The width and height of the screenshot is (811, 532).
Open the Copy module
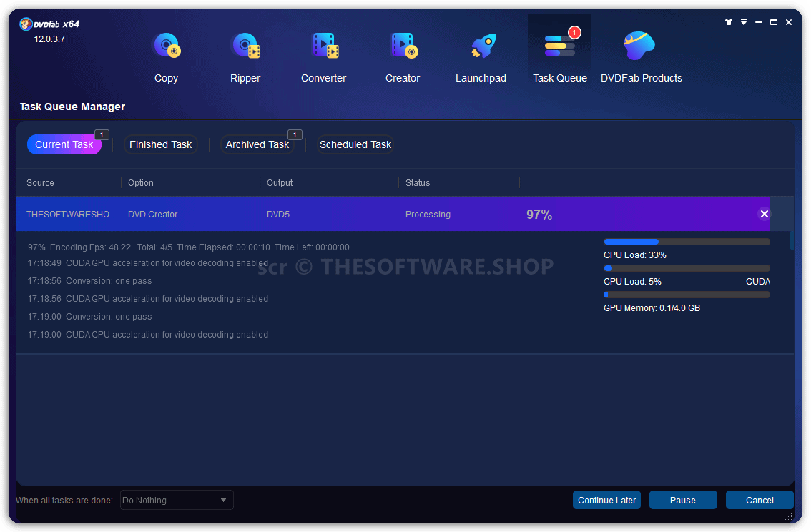166,57
